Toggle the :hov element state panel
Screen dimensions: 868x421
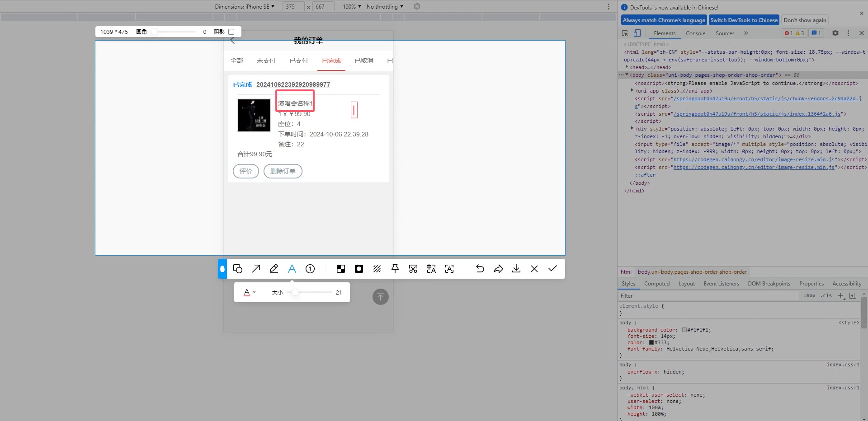tap(809, 296)
